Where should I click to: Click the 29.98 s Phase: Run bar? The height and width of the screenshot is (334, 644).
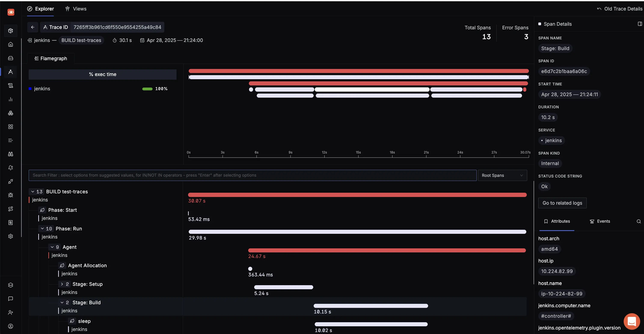click(358, 232)
